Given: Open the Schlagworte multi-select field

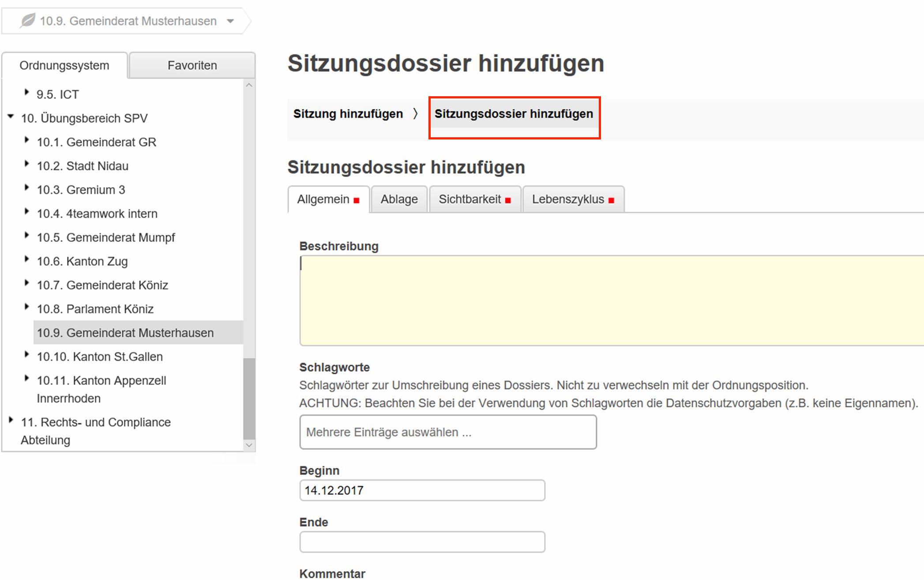Looking at the screenshot, I should click(448, 432).
